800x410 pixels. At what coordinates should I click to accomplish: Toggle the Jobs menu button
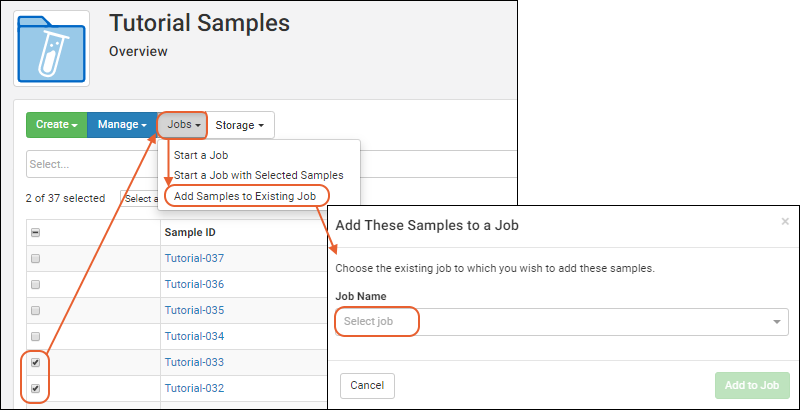point(182,125)
